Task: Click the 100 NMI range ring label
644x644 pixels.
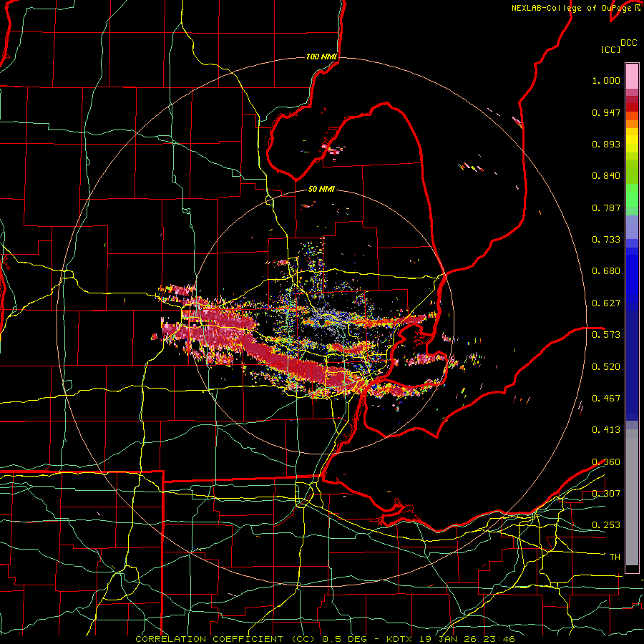Action: 321,57
